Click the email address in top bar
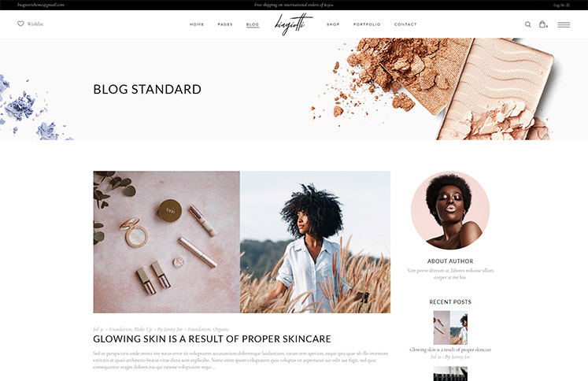The width and height of the screenshot is (588, 381). tap(41, 5)
